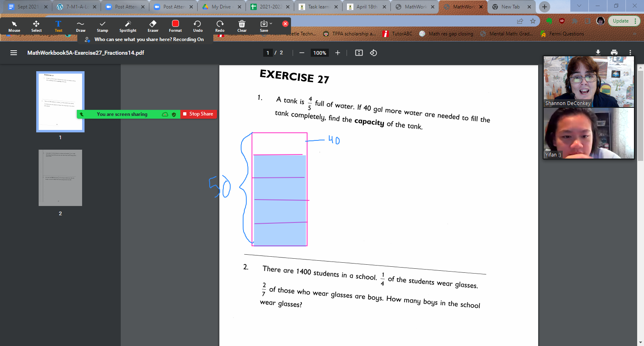
Task: Switch to the New Tab tab
Action: 510,7
